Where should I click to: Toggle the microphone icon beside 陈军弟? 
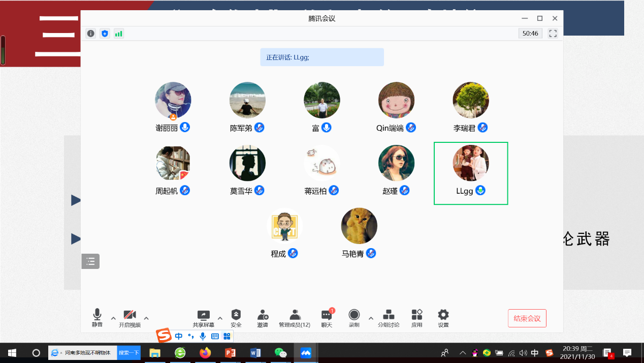coord(260,127)
